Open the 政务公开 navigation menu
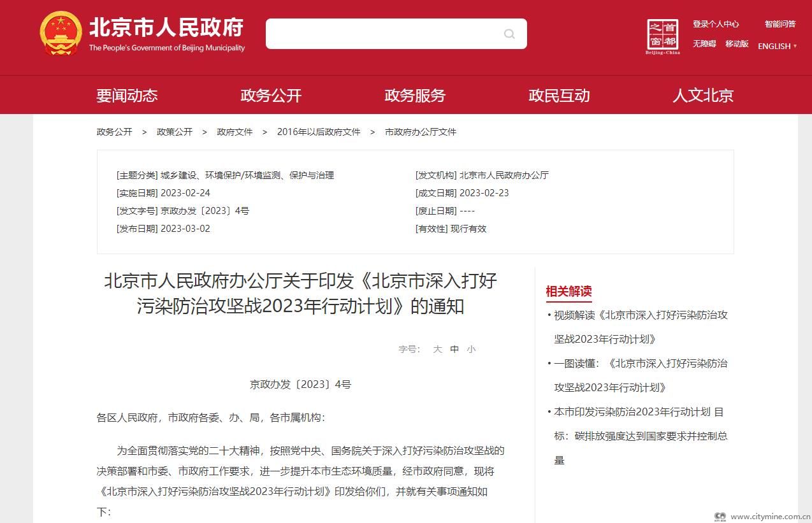Image resolution: width=812 pixels, height=523 pixels. click(x=271, y=96)
